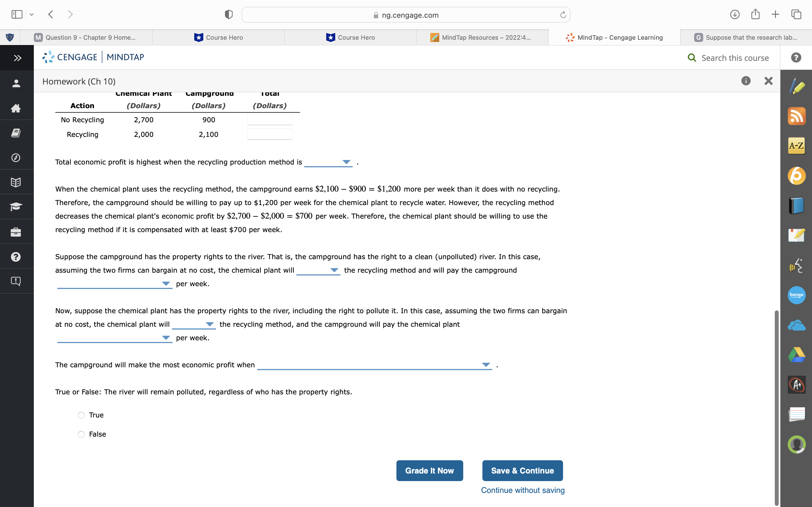Open recycling production method dropdown
812x507 pixels.
click(328, 162)
